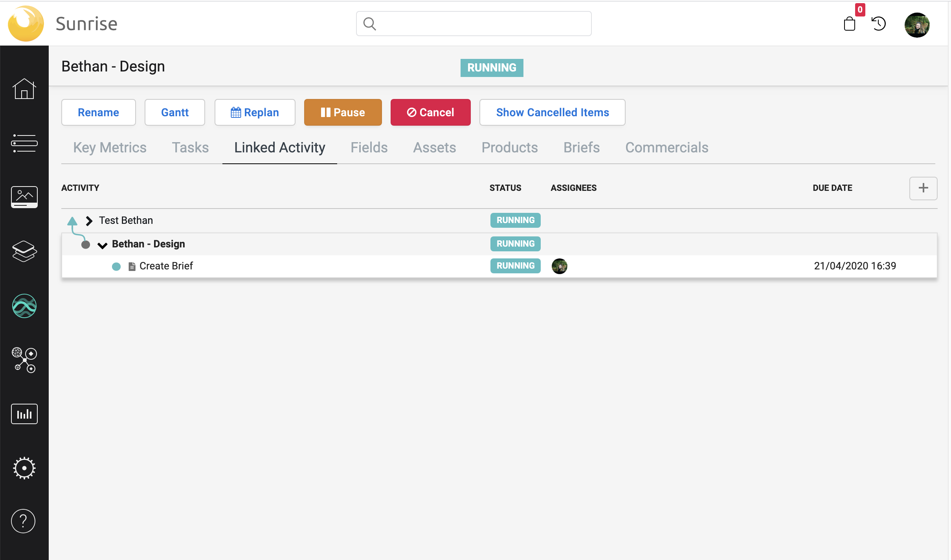Viewport: 951px width, 560px height.
Task: Open the shopping bag basket icon
Action: (849, 24)
